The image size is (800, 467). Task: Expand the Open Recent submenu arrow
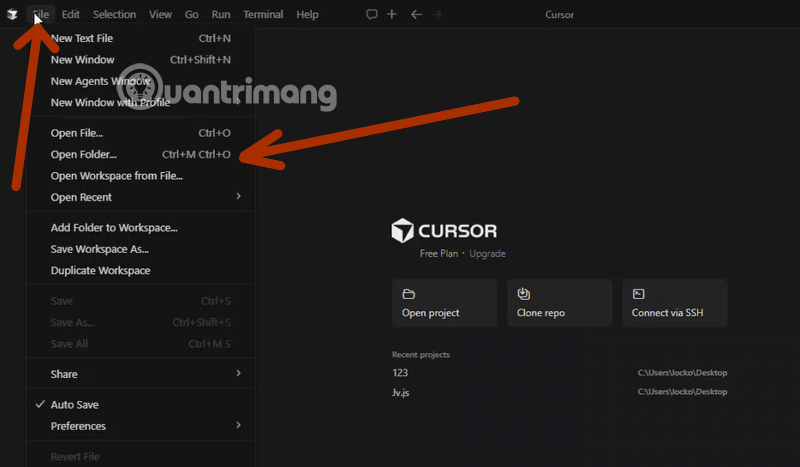238,196
